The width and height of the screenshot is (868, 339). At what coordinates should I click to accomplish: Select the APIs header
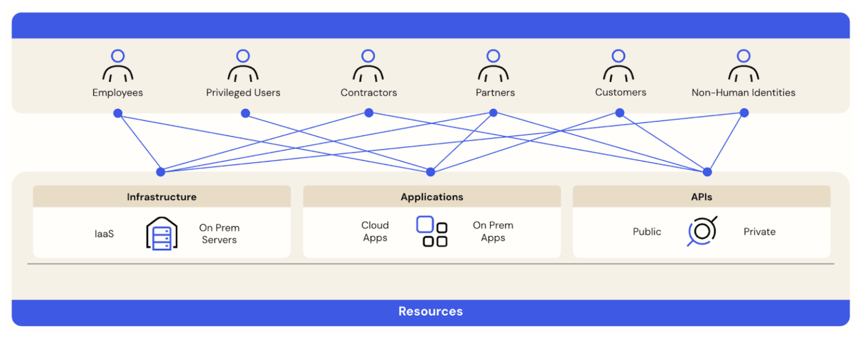pyautogui.click(x=701, y=197)
